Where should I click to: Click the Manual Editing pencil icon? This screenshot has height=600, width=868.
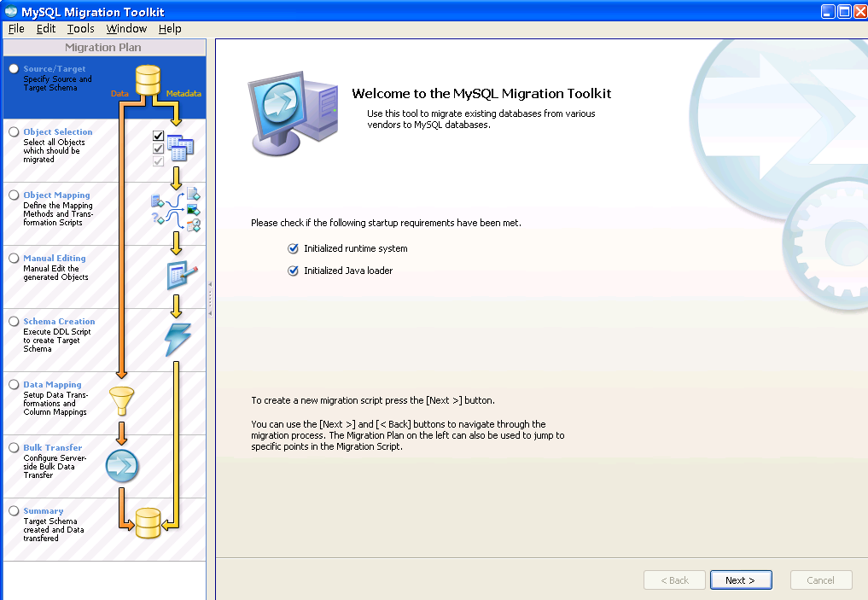point(182,275)
